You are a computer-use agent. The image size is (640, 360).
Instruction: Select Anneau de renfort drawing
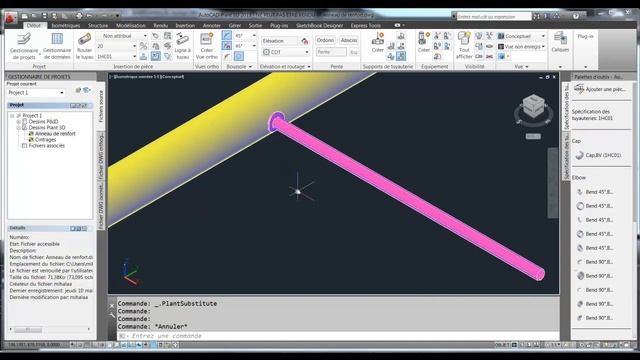click(55, 133)
